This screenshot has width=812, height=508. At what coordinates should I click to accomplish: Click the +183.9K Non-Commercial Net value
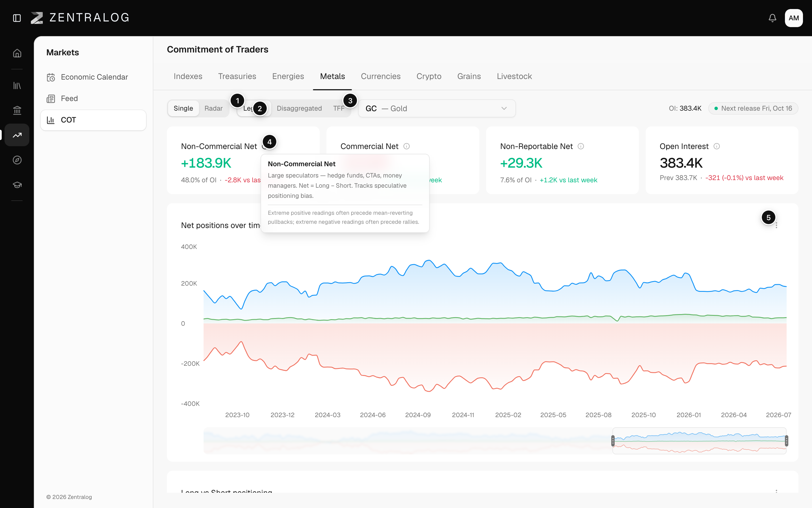pos(206,163)
